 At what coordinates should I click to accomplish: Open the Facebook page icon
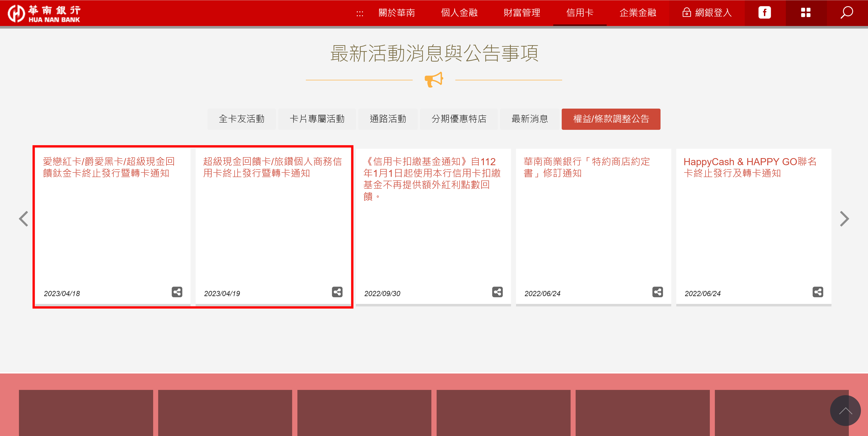tap(765, 13)
